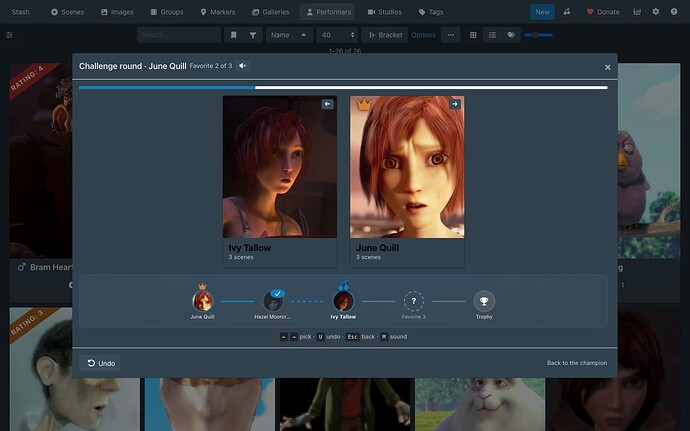Viewport: 690px width, 431px height.
Task: Close the Challenge round dialog
Action: pyautogui.click(x=607, y=67)
